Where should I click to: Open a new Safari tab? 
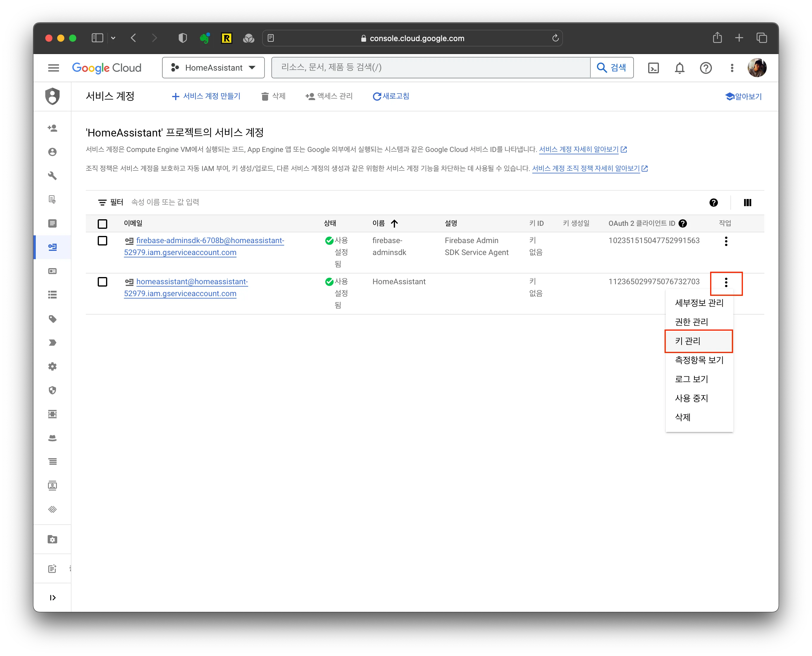(739, 38)
